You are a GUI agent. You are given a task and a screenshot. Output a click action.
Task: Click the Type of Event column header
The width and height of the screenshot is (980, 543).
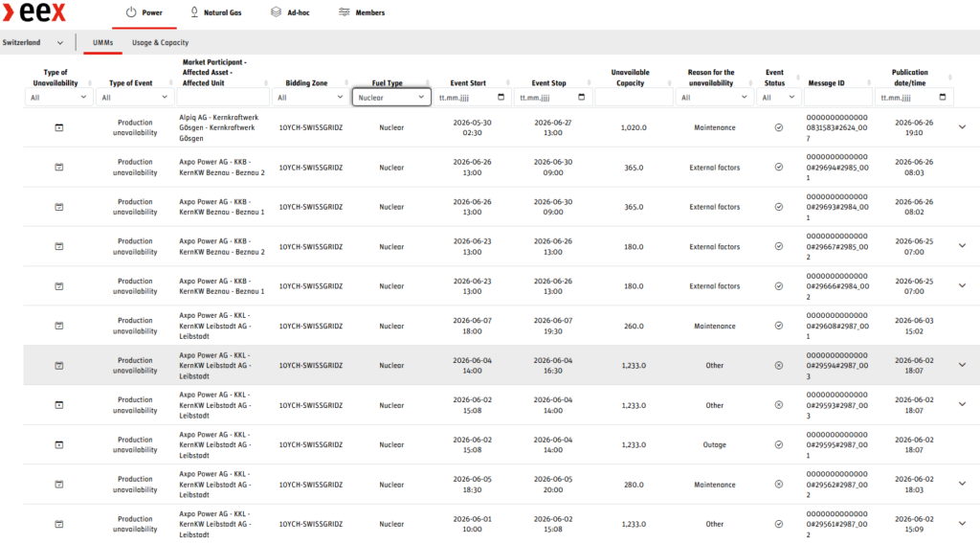(x=130, y=82)
